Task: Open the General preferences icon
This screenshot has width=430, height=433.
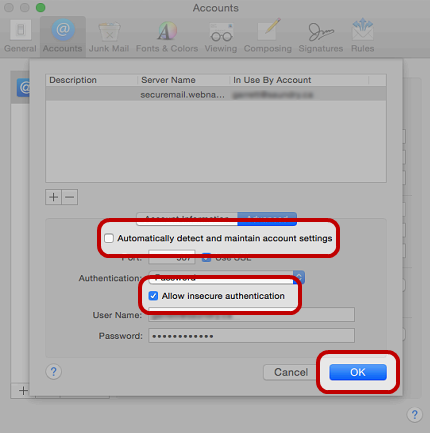Action: click(20, 36)
